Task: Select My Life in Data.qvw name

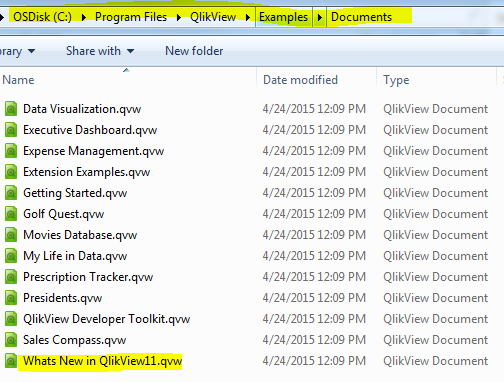Action: pyautogui.click(x=75, y=256)
